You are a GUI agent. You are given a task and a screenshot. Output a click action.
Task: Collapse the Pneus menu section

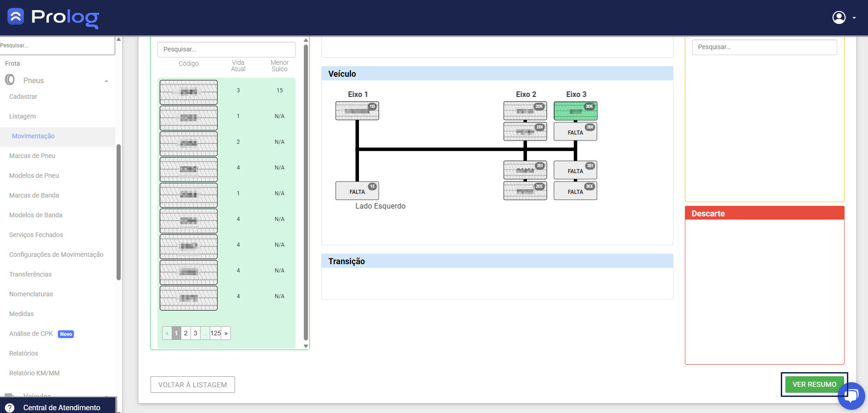point(106,81)
